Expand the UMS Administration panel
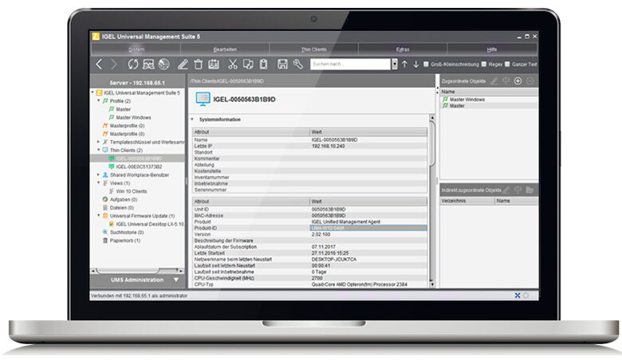 click(x=176, y=280)
